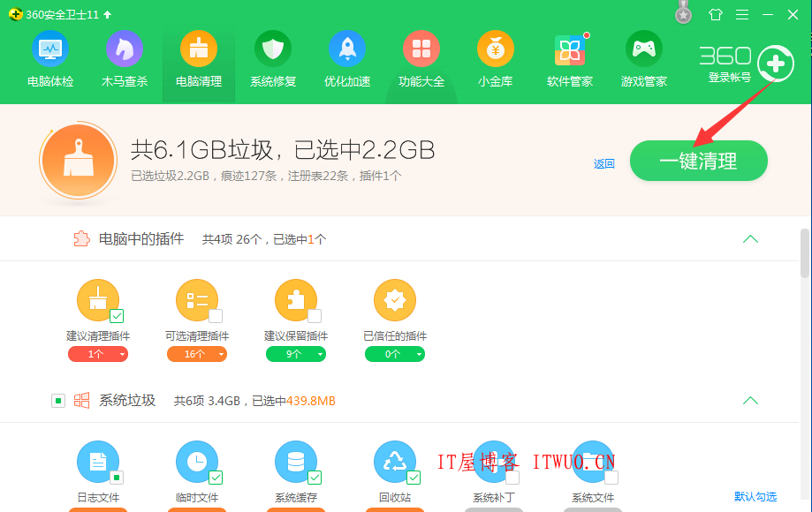The width and height of the screenshot is (812, 512).
Task: Check 建议保留插件 checkbox
Action: [x=315, y=315]
